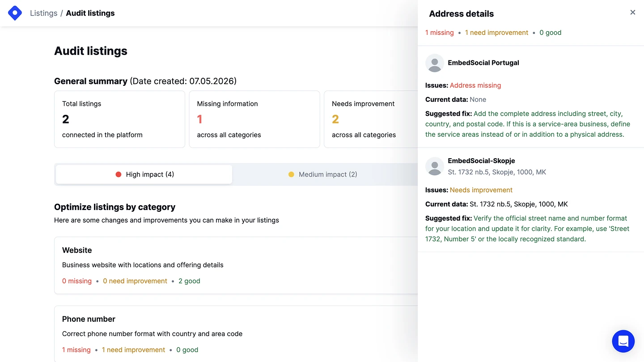Open the Phone number category card
Screen dimensions: 644x362
[x=236, y=334]
